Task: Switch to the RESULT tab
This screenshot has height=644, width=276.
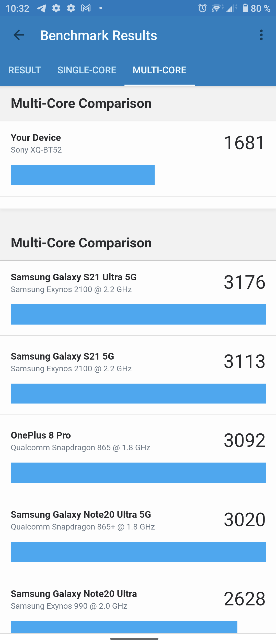Action: tap(25, 70)
